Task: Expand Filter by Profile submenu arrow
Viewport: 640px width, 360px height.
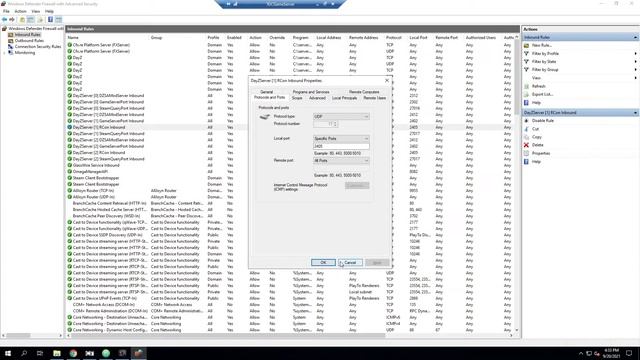Action: coord(636,53)
